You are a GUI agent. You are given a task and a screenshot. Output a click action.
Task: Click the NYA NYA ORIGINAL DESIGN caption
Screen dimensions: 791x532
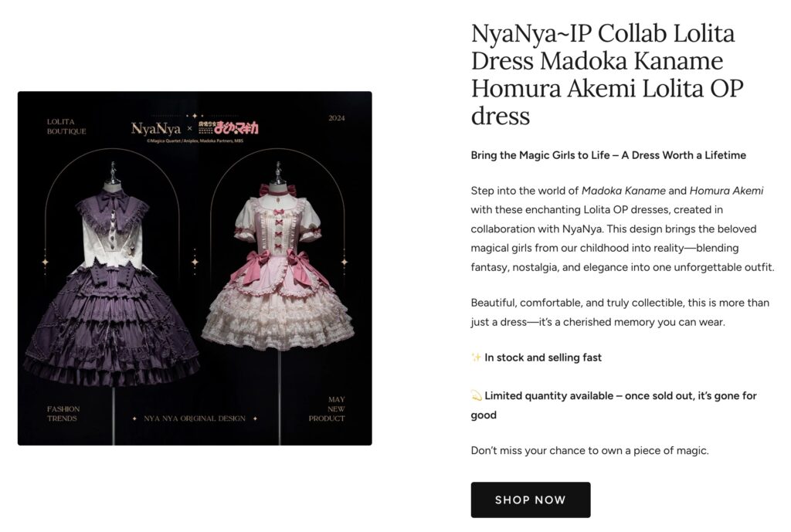pos(195,418)
